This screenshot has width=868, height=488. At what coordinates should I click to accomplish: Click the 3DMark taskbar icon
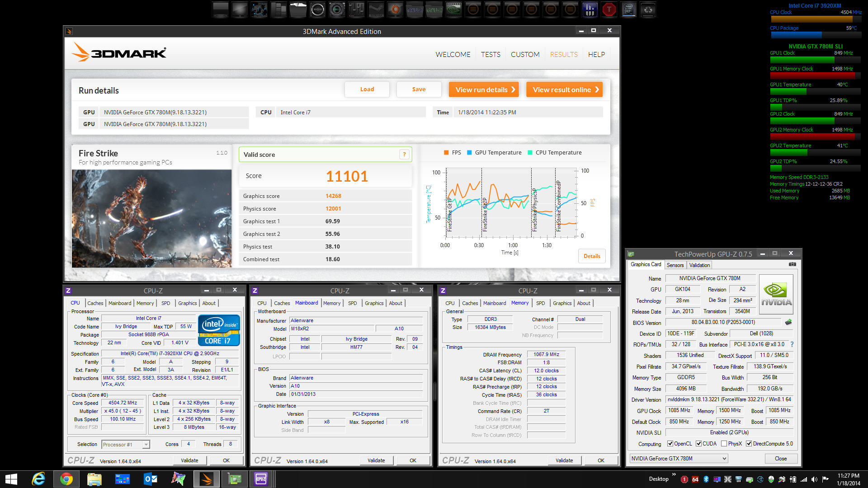(x=206, y=479)
